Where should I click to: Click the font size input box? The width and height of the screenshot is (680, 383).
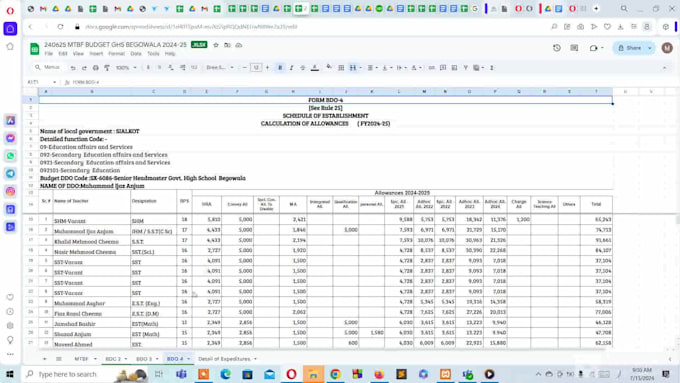[x=256, y=68]
